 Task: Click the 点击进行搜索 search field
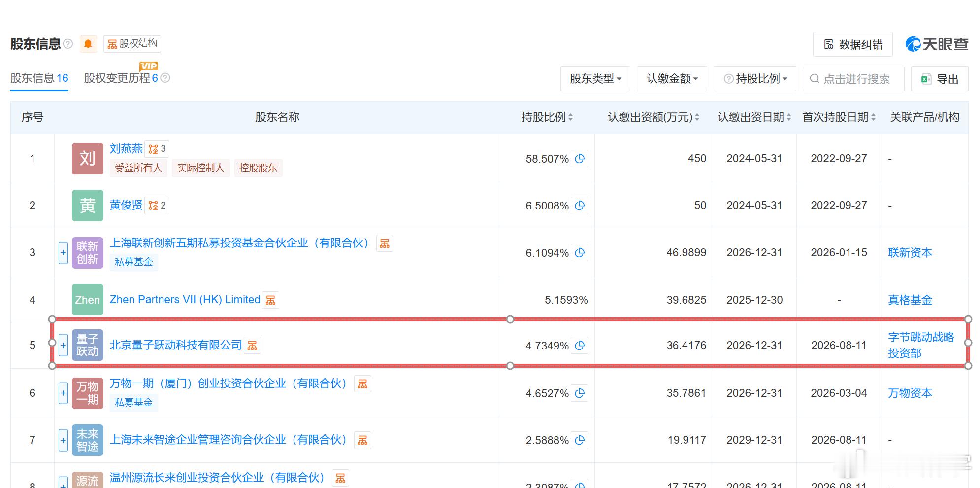coord(853,79)
